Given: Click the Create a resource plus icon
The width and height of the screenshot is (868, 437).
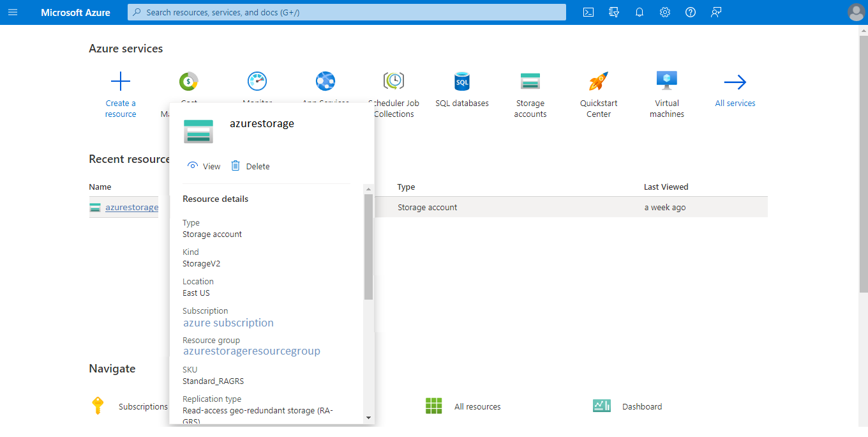Looking at the screenshot, I should 121,81.
